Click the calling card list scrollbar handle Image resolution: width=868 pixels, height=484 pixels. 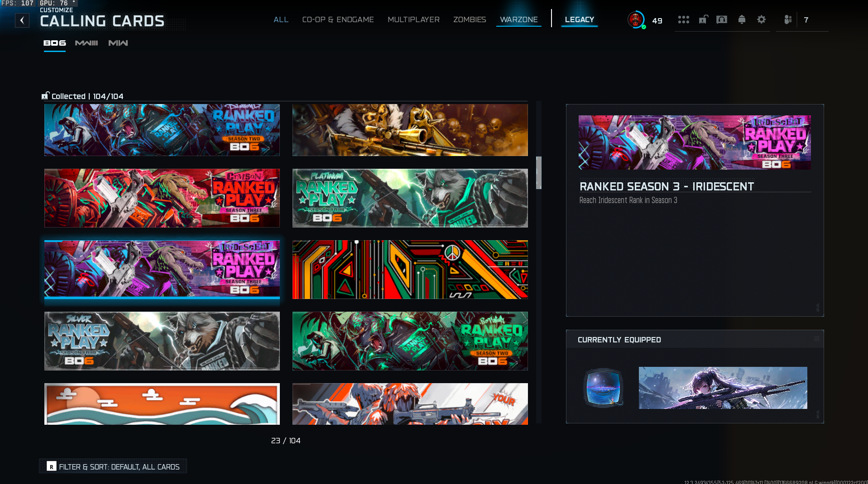(x=538, y=173)
